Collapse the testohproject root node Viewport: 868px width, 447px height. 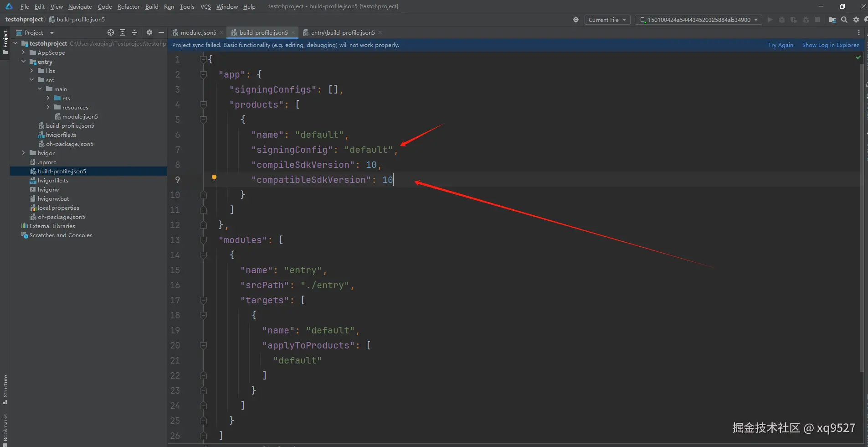click(15, 43)
